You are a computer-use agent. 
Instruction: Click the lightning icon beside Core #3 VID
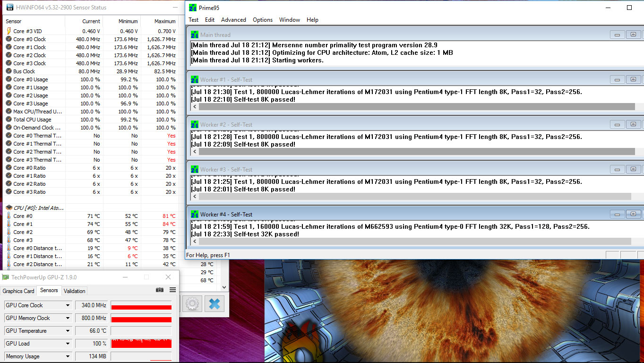[x=9, y=31]
